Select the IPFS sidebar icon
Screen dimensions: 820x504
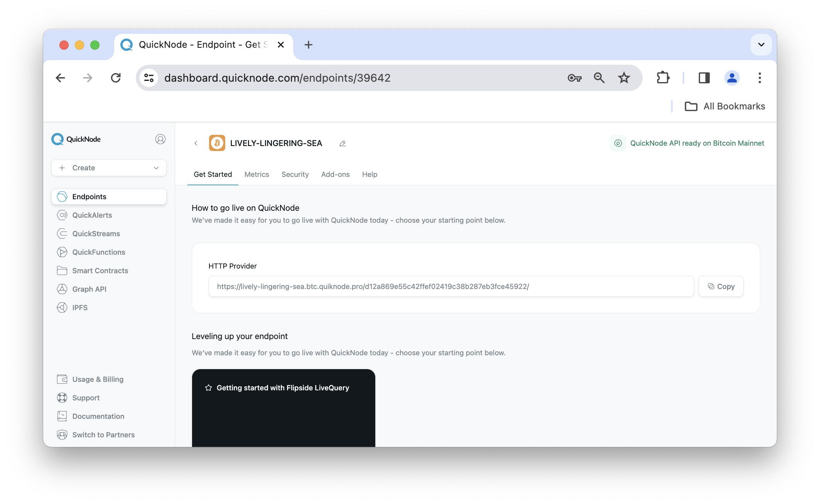(x=62, y=307)
